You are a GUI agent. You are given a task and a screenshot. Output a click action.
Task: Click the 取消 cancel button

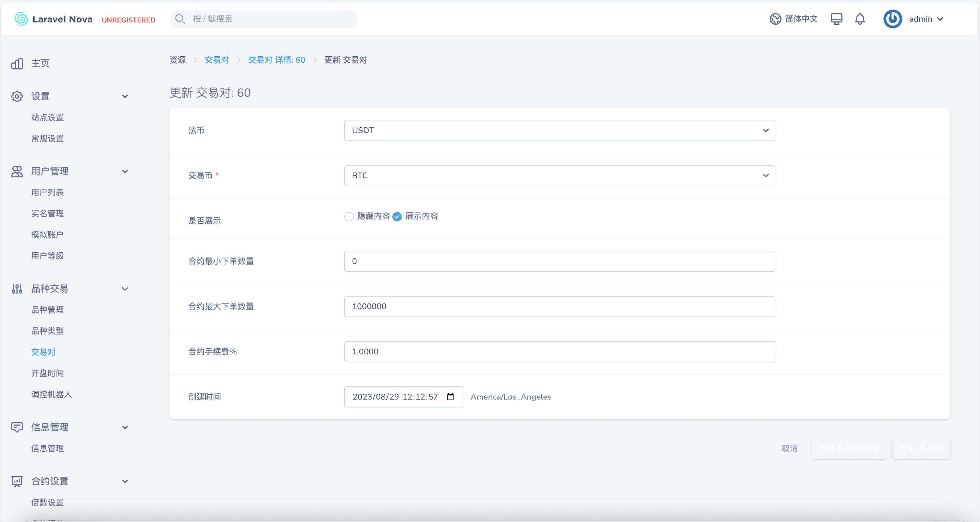pyautogui.click(x=789, y=448)
